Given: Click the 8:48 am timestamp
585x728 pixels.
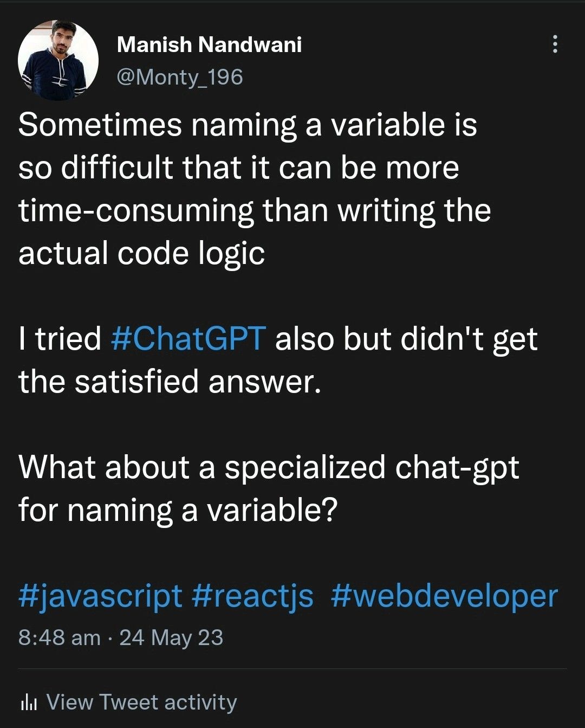Looking at the screenshot, I should coord(59,637).
